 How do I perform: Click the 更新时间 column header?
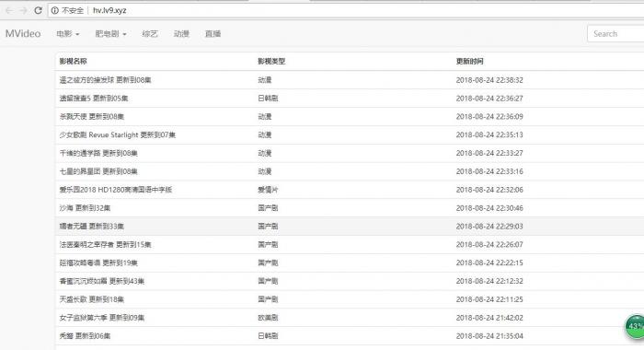(469, 62)
